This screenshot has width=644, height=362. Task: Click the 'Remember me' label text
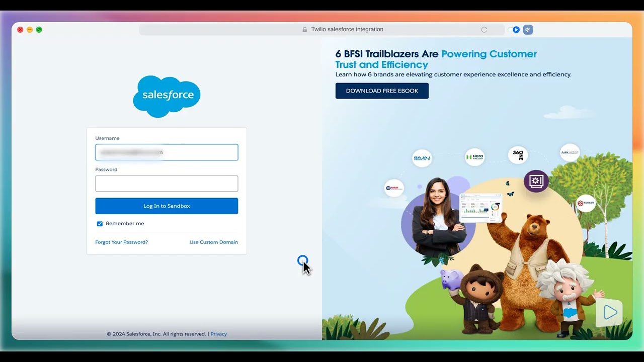pyautogui.click(x=125, y=224)
